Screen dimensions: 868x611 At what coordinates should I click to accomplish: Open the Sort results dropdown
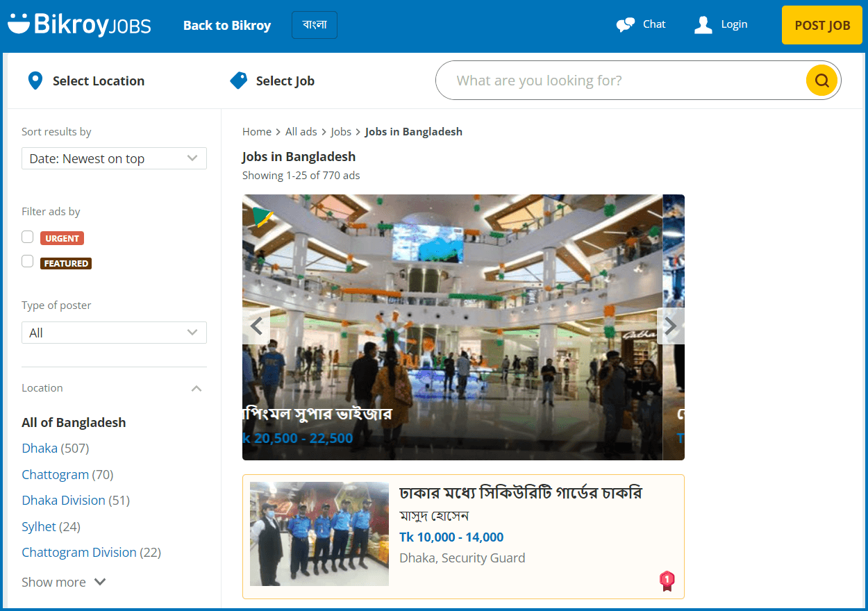pyautogui.click(x=114, y=158)
